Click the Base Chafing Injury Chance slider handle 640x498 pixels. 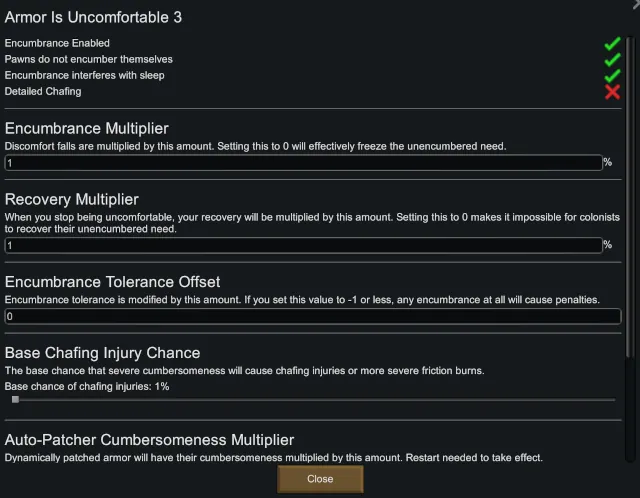(x=15, y=399)
